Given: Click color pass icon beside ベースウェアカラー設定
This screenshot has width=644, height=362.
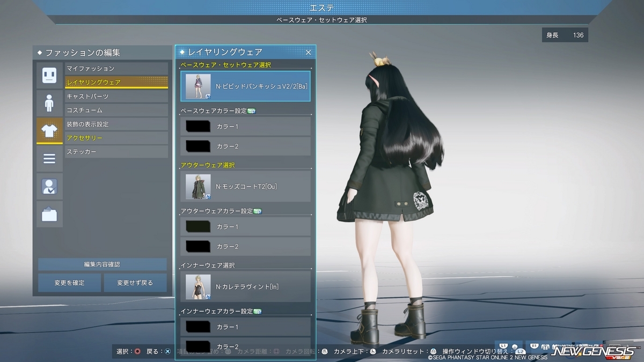Looking at the screenshot, I should (x=252, y=111).
